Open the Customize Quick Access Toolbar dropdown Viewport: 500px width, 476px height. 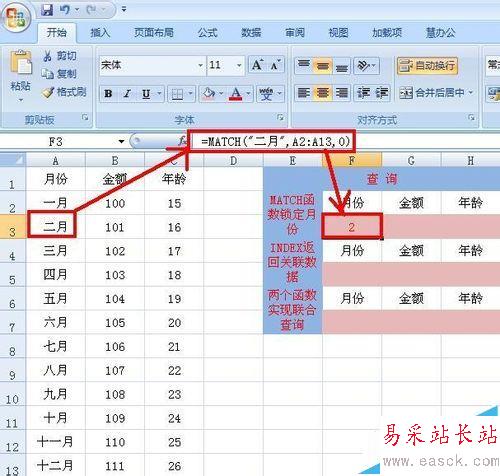click(x=124, y=10)
